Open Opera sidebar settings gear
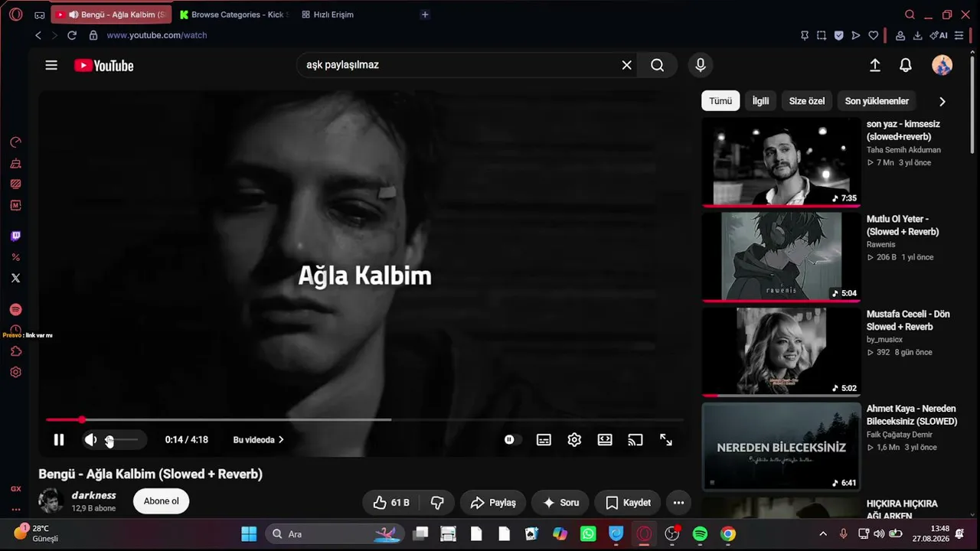 16,372
